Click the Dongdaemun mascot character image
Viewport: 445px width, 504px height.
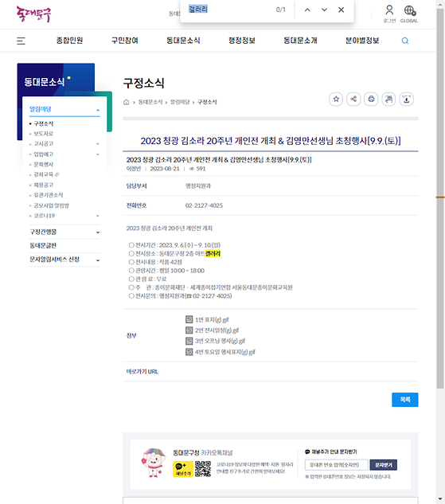click(154, 463)
